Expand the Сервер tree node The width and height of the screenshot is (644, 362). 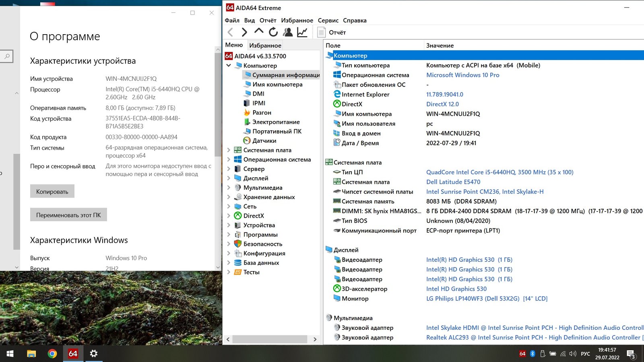point(229,169)
